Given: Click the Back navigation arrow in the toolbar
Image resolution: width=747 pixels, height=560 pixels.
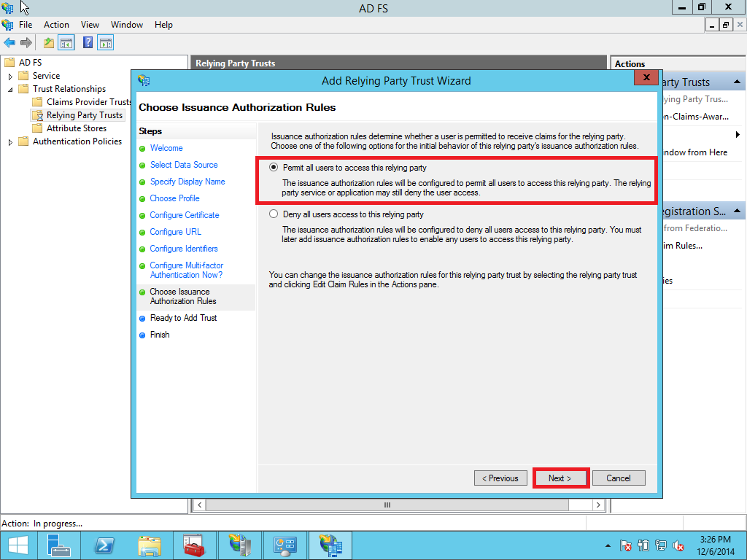Looking at the screenshot, I should [9, 42].
